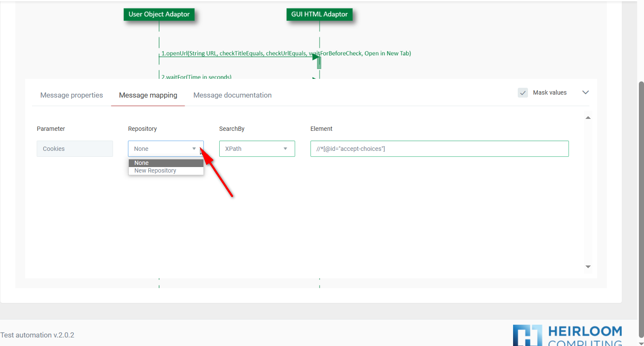Click the waitFor message link in the diagram
Viewport: 644px width, 346px height.
coord(196,77)
